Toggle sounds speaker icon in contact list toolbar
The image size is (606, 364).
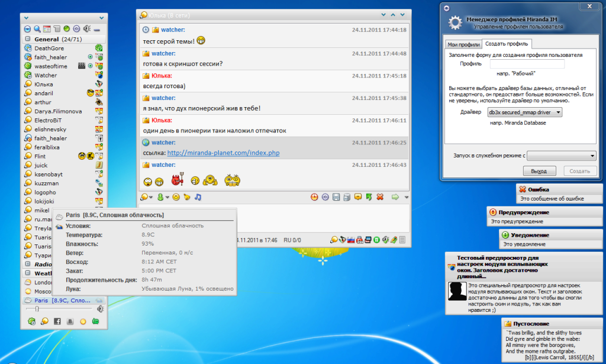[87, 29]
